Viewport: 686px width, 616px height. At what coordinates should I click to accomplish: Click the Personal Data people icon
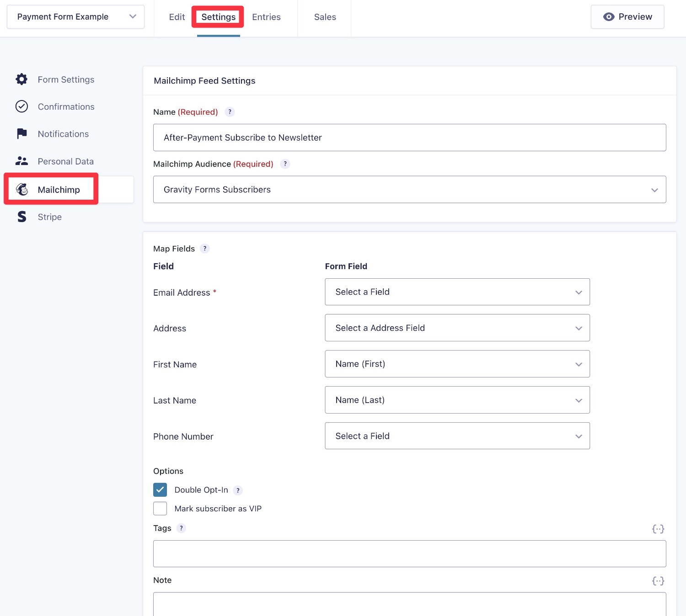[x=21, y=161]
